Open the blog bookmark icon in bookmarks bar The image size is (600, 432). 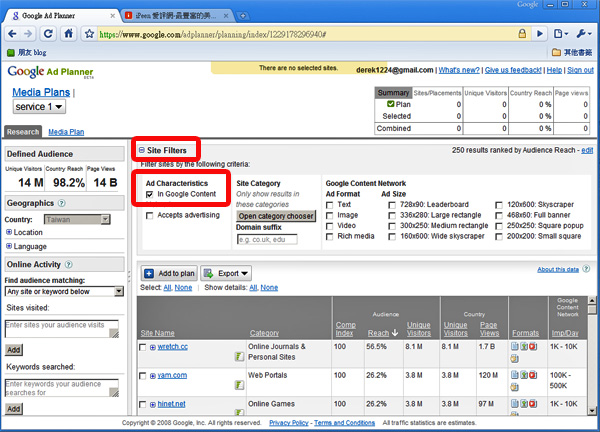pos(11,52)
